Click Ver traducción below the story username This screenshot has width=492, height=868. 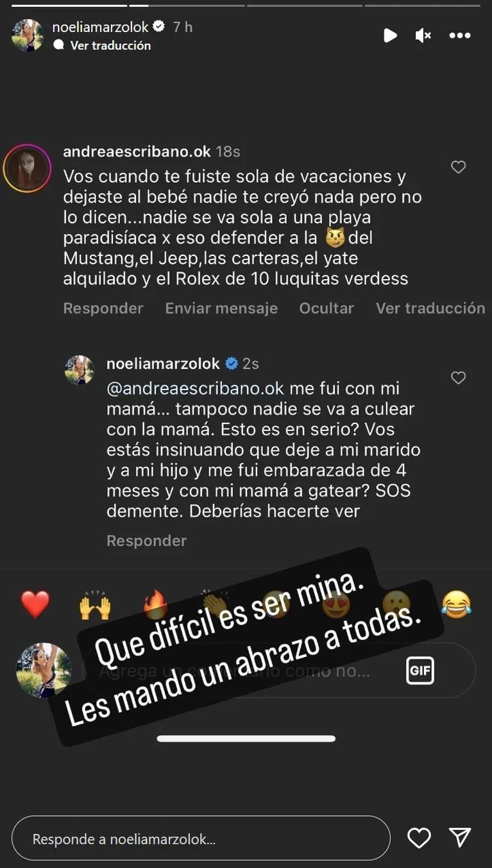pyautogui.click(x=110, y=46)
